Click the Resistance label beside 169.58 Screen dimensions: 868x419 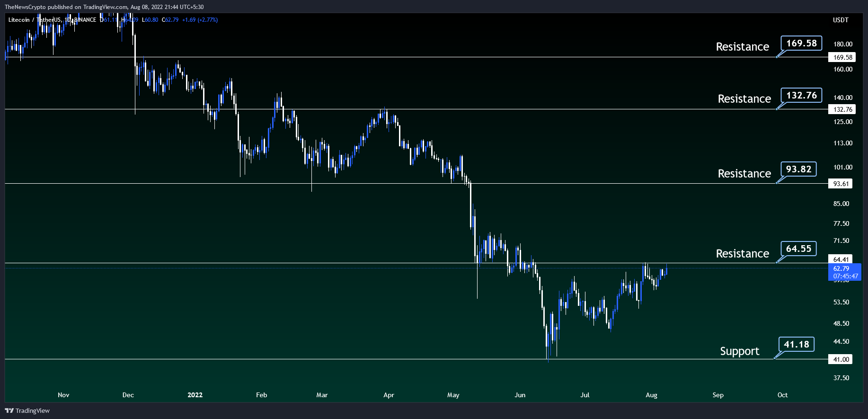(742, 47)
